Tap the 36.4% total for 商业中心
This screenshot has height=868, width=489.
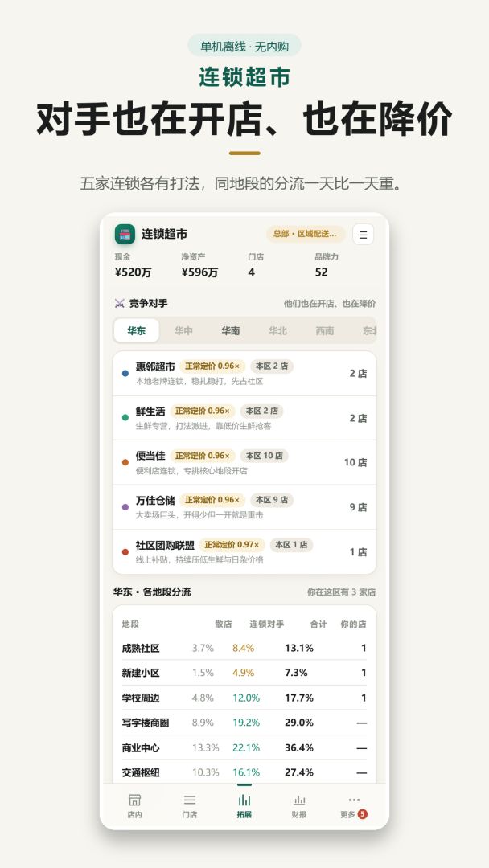[299, 748]
